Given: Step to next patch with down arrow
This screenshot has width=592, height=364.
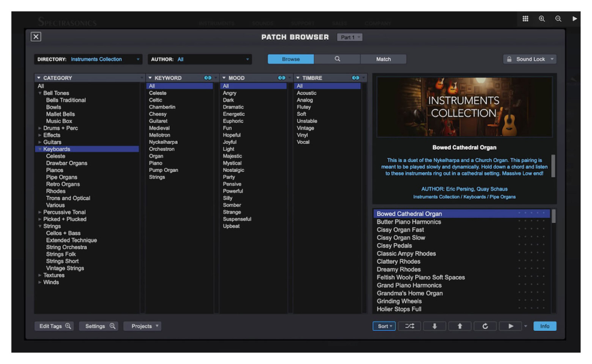Looking at the screenshot, I should 435,326.
